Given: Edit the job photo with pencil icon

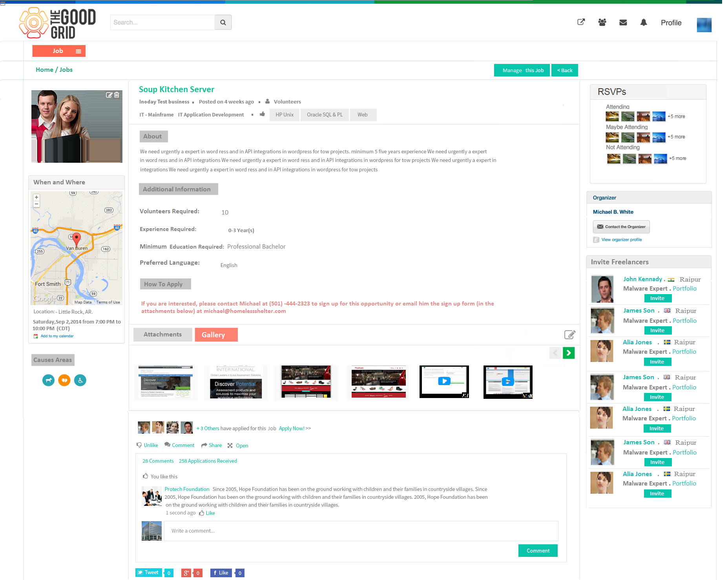Looking at the screenshot, I should coord(109,95).
